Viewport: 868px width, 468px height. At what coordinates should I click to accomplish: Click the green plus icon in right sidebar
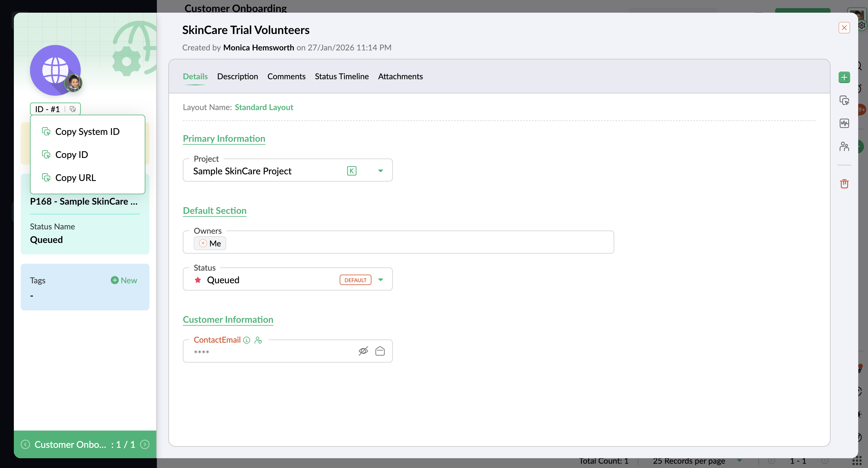point(844,78)
